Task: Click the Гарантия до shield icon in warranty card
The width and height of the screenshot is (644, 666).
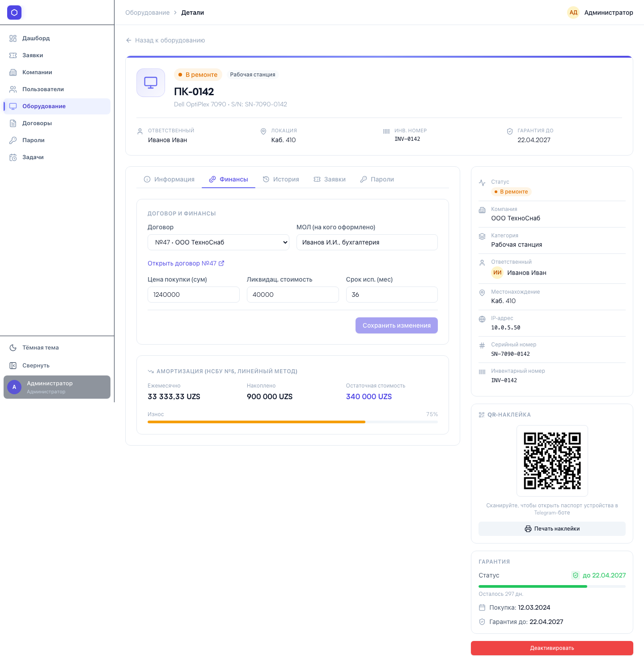Action: pyautogui.click(x=482, y=622)
